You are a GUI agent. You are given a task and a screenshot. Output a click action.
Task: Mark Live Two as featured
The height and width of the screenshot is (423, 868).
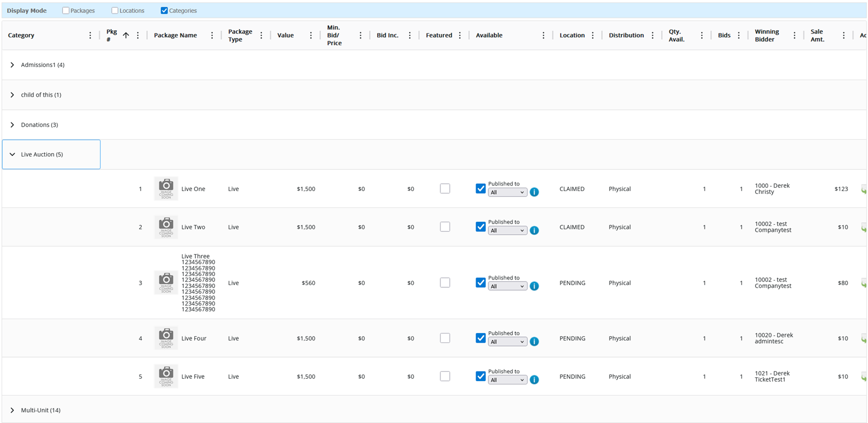[445, 227]
